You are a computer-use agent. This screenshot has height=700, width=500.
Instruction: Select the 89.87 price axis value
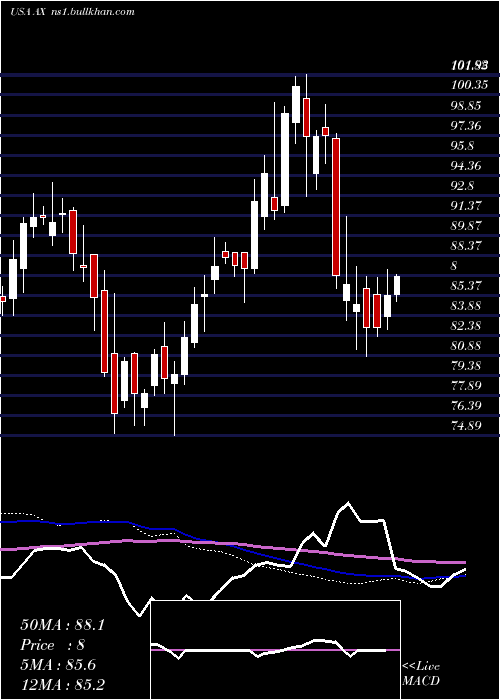click(466, 225)
